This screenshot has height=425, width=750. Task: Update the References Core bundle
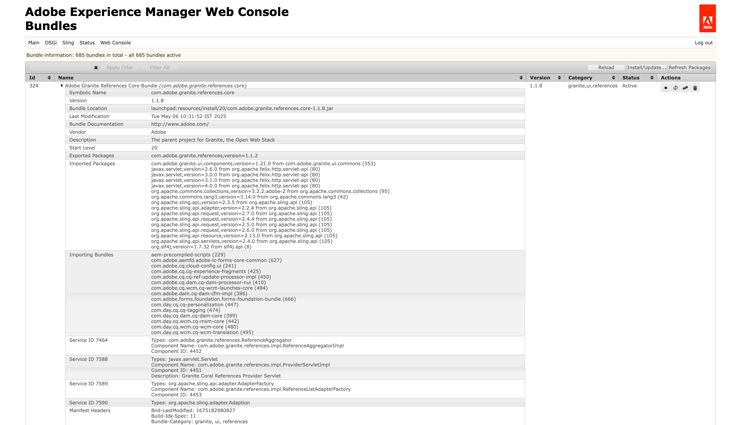685,88
